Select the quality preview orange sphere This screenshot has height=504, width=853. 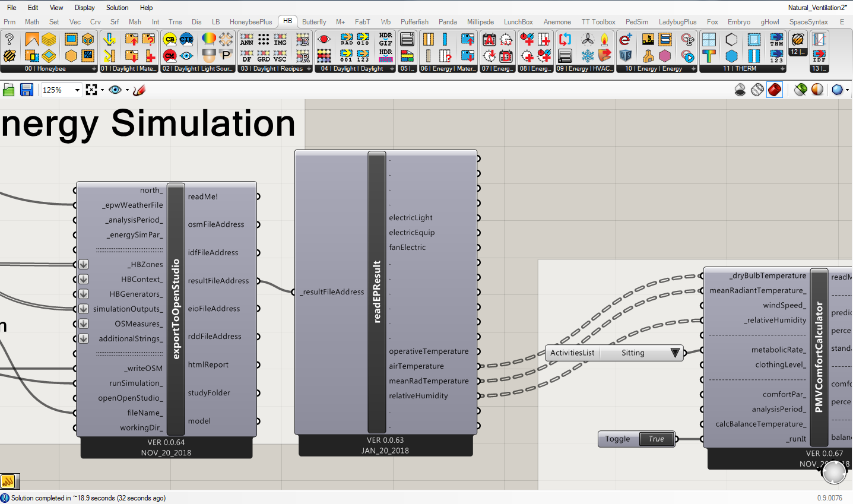pos(817,90)
